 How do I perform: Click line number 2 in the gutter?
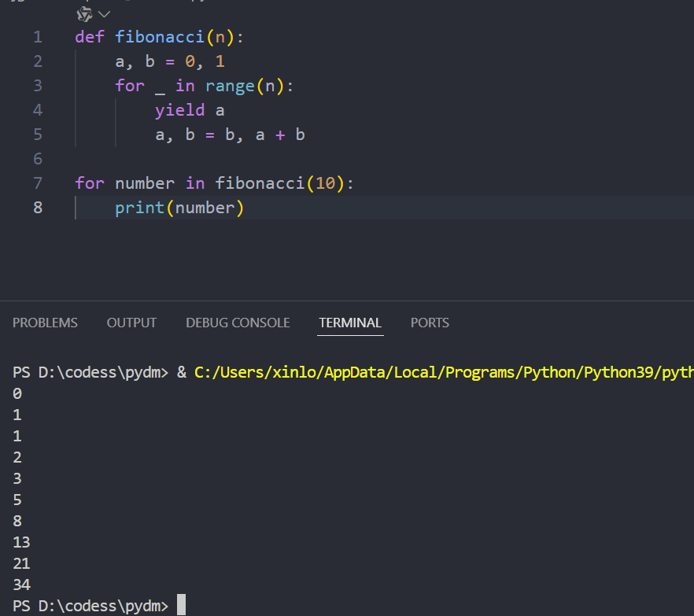[x=38, y=61]
